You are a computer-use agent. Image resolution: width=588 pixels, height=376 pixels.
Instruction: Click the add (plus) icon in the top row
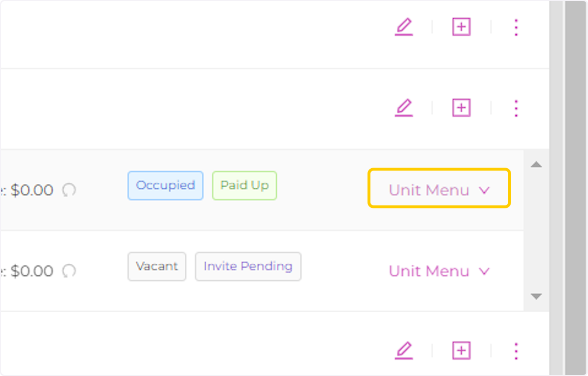[x=461, y=27]
